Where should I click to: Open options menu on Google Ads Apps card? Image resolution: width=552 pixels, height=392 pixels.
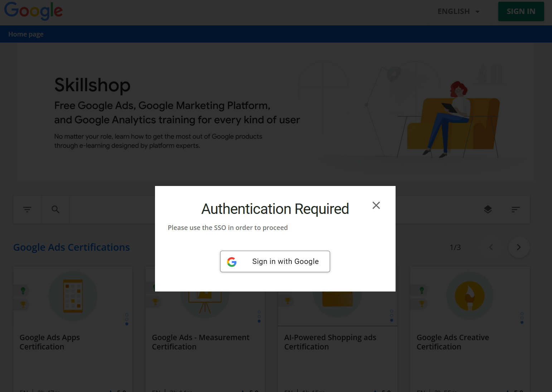tap(127, 319)
